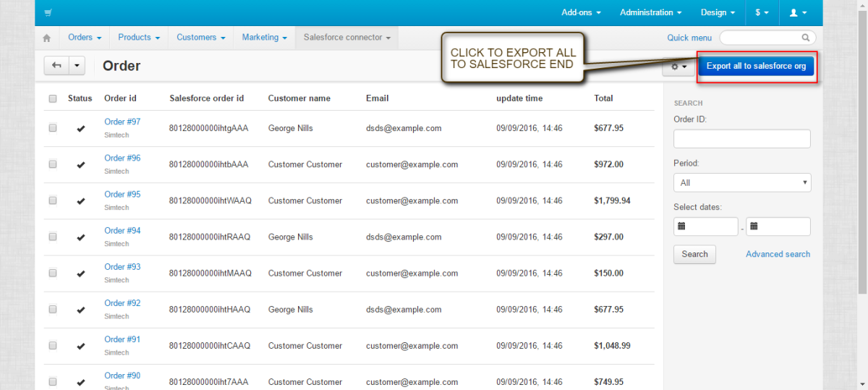868x390 pixels.
Task: Check the box for Order #94
Action: tap(53, 237)
